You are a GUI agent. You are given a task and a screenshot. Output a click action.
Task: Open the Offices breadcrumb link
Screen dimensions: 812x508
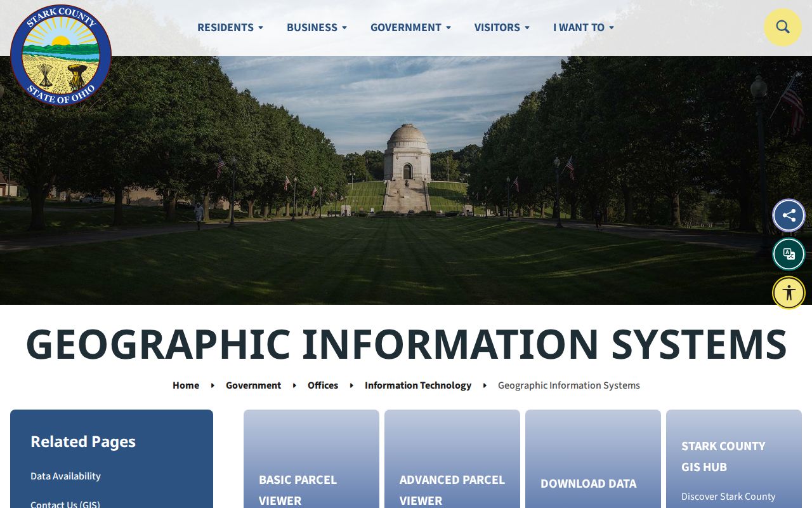[x=323, y=385]
